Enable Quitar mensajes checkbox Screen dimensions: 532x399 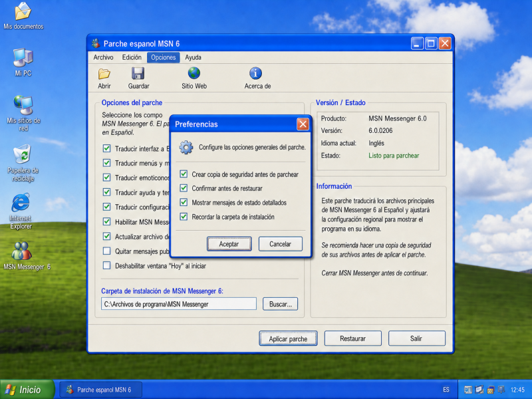tap(106, 251)
